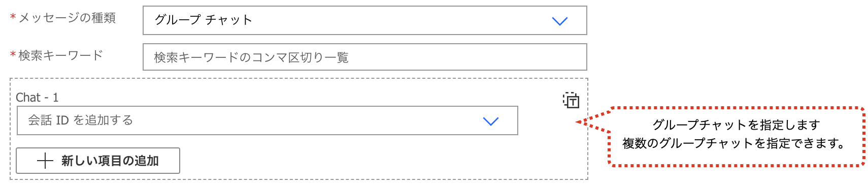Expand the 会話 ID を追加する dropdown chevron

click(x=491, y=121)
